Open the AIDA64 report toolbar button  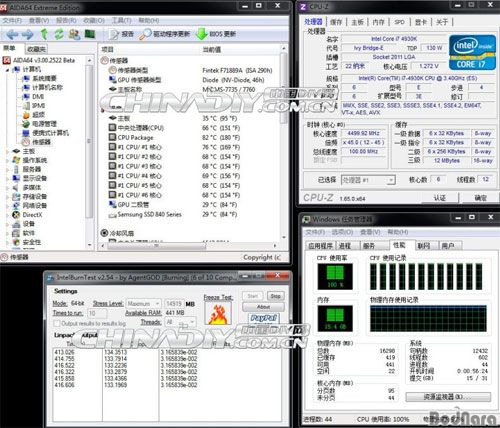pyautogui.click(x=121, y=34)
